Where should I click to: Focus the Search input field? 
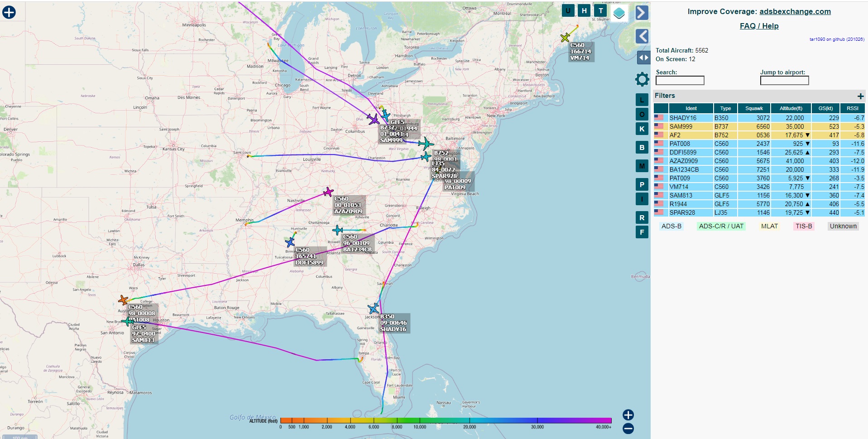point(680,80)
